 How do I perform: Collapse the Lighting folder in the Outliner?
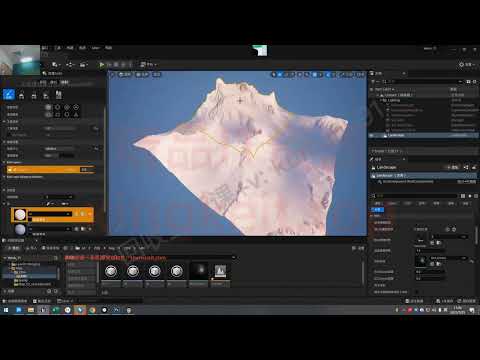point(381,100)
